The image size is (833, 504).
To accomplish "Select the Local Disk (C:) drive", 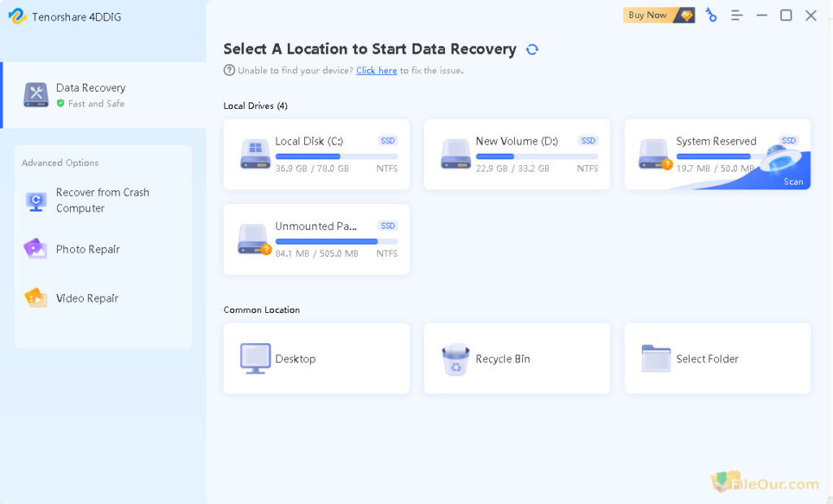I will pyautogui.click(x=316, y=154).
